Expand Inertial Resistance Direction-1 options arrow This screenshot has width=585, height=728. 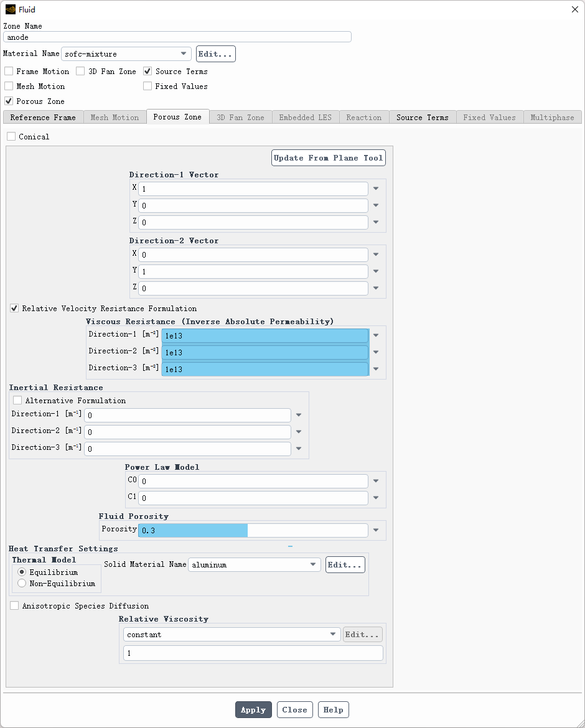299,415
